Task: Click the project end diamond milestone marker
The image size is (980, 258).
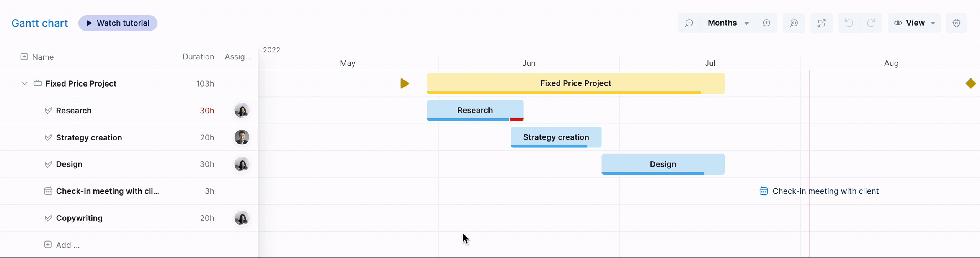Action: coord(971,83)
